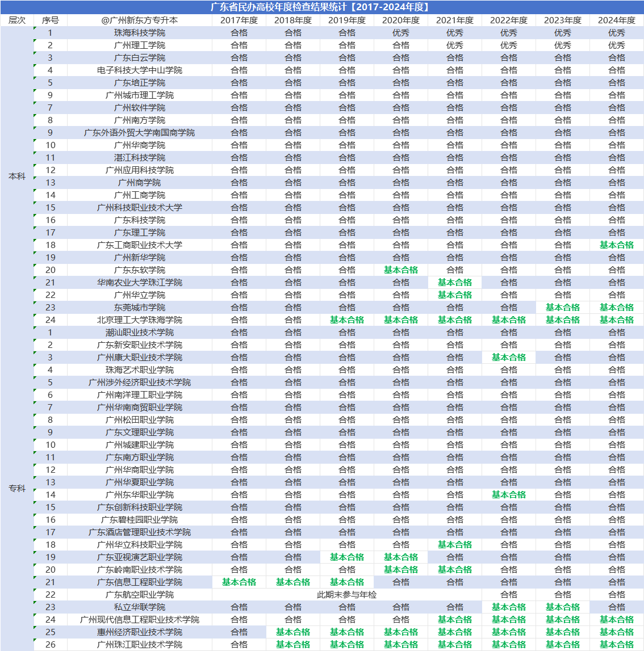Select the 2024年度 column header cell
The image size is (644, 651).
point(617,20)
